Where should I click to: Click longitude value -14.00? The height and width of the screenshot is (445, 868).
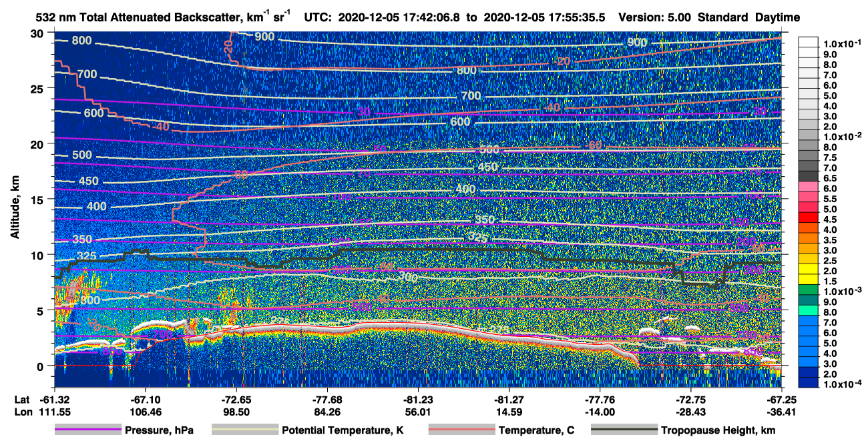click(600, 412)
